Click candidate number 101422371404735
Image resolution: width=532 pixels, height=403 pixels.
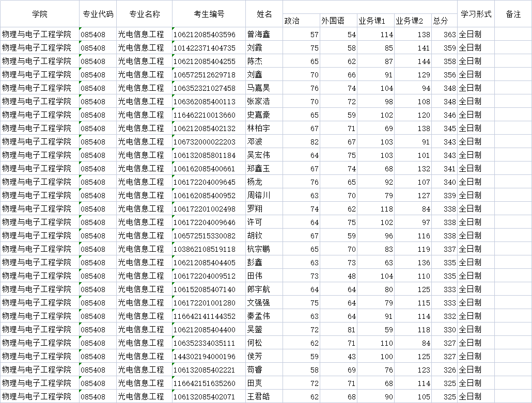(x=209, y=48)
